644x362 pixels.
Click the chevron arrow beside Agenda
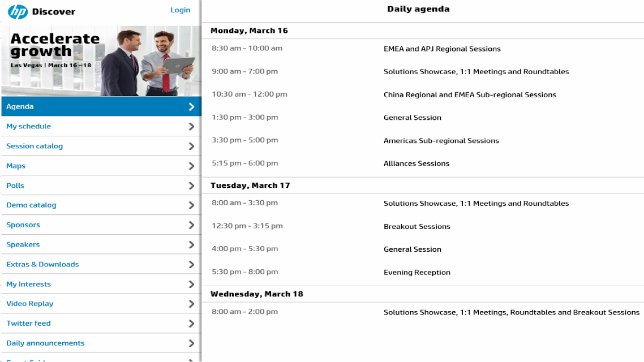191,107
